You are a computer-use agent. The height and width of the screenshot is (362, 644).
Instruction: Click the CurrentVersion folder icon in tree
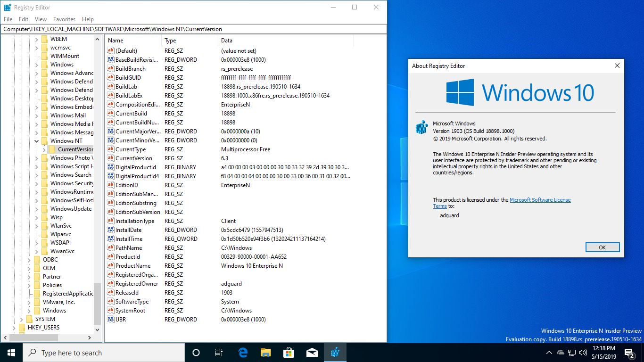coord(52,149)
